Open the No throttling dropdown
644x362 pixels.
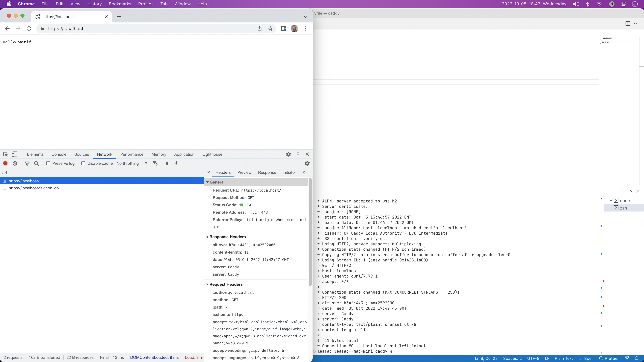pos(132,163)
